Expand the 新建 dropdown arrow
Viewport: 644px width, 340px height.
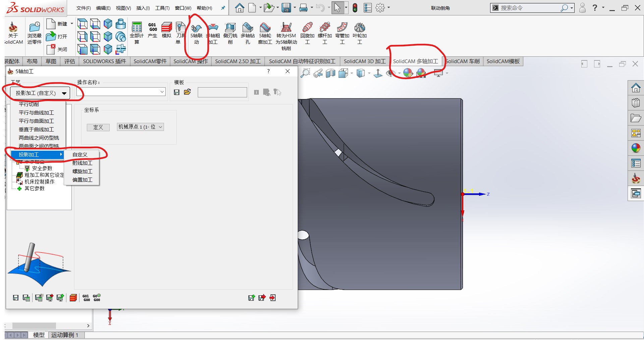[x=72, y=23]
